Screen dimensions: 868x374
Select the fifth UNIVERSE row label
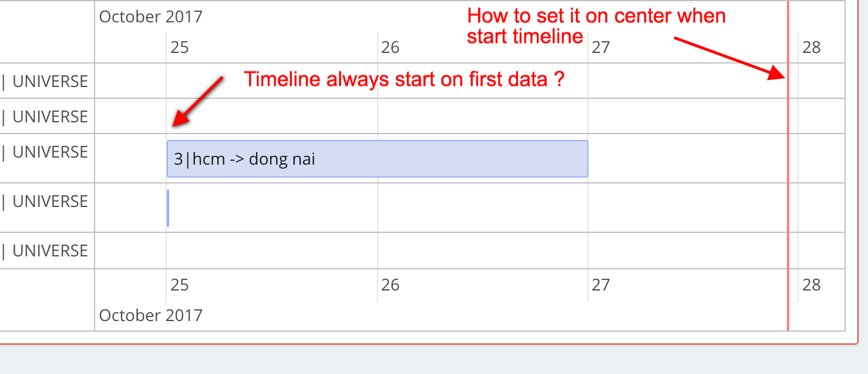[45, 250]
